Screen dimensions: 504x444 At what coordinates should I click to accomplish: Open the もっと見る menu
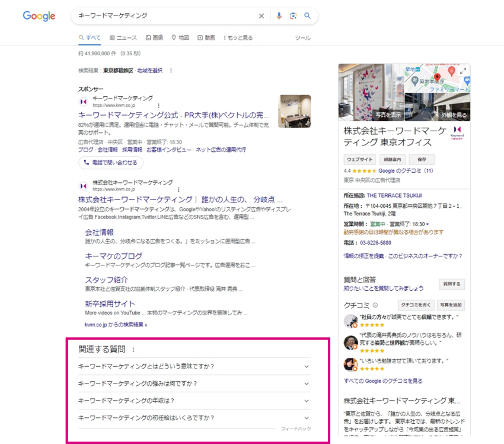click(x=238, y=37)
